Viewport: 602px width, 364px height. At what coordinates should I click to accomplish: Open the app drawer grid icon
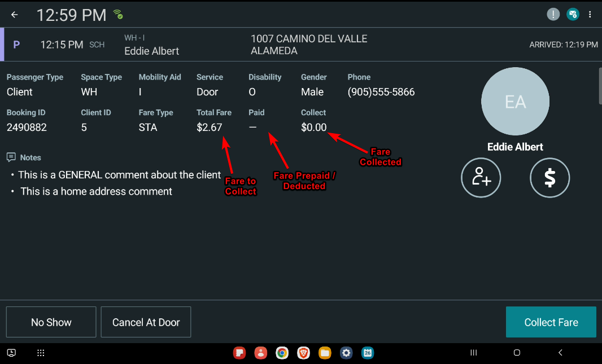coord(41,353)
